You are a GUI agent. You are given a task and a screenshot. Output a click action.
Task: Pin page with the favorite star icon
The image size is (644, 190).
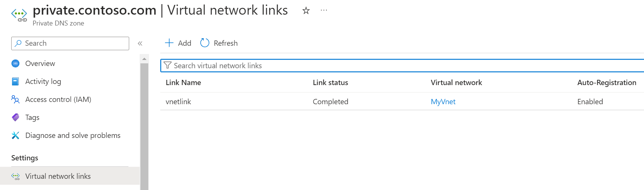click(x=306, y=10)
